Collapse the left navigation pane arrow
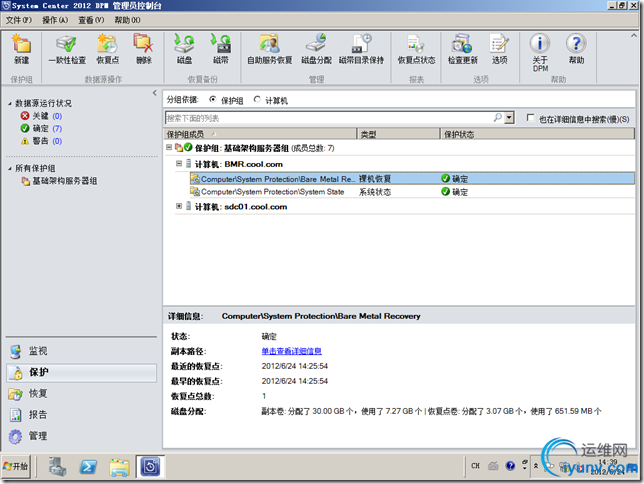Image resolution: width=644 pixels, height=484 pixels. point(154,92)
